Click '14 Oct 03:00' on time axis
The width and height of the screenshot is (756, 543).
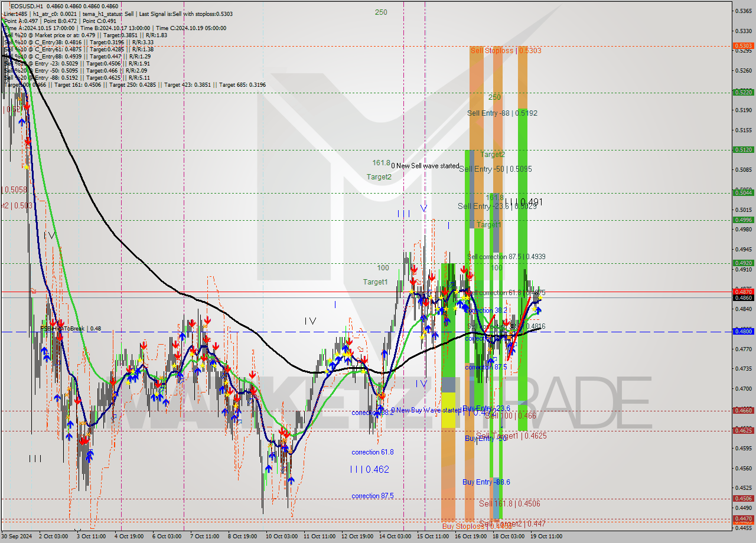[395, 537]
